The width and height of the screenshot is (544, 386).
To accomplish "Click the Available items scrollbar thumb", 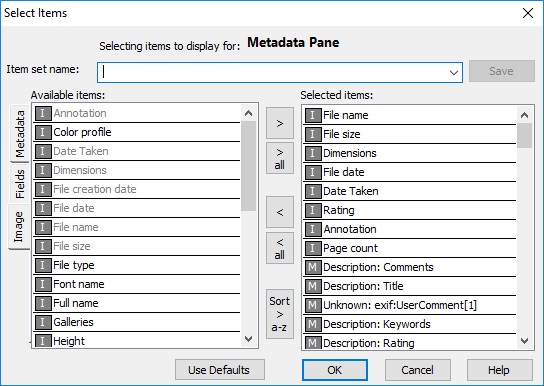I will pyautogui.click(x=248, y=166).
